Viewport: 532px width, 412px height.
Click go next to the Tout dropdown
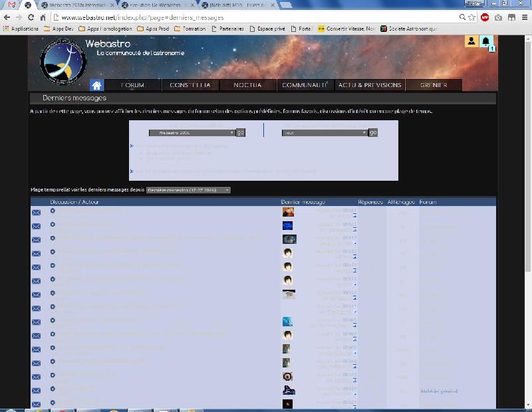[x=373, y=133]
